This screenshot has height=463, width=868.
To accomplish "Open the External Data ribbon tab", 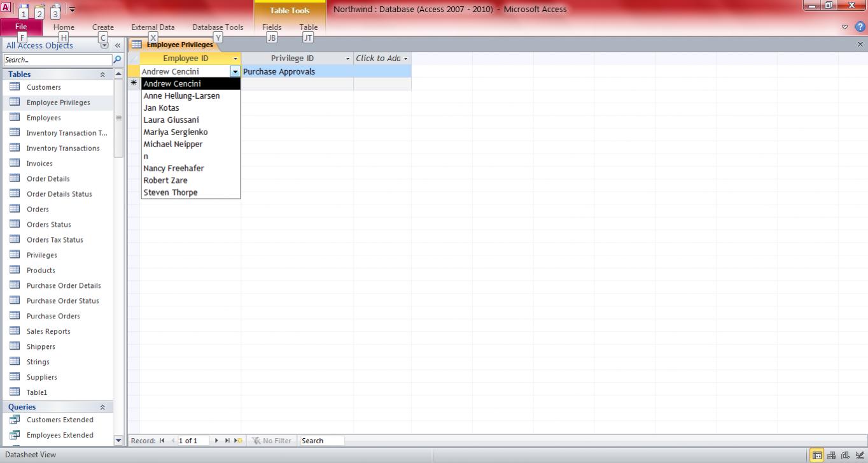I will pyautogui.click(x=153, y=27).
